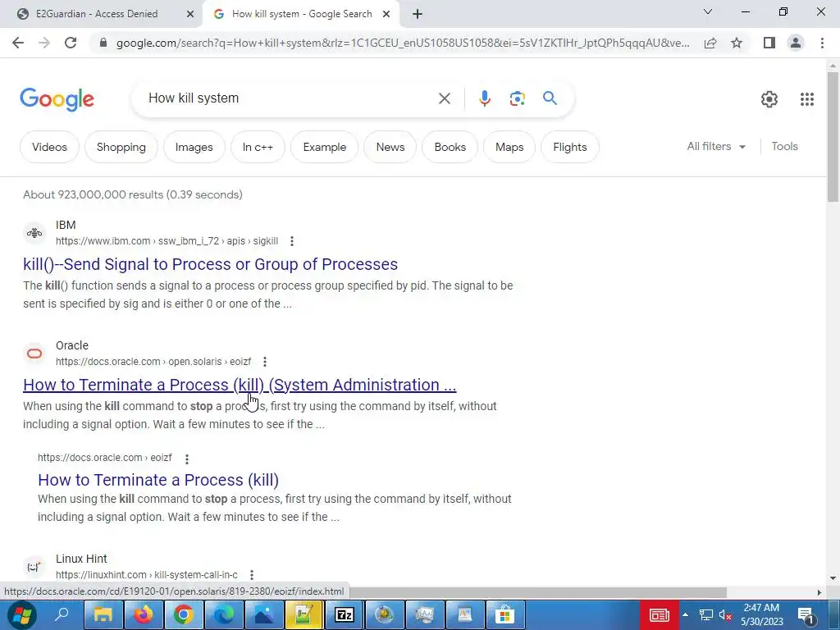Click the vertical page scrollbar
The height and width of the screenshot is (630, 840).
[833, 137]
